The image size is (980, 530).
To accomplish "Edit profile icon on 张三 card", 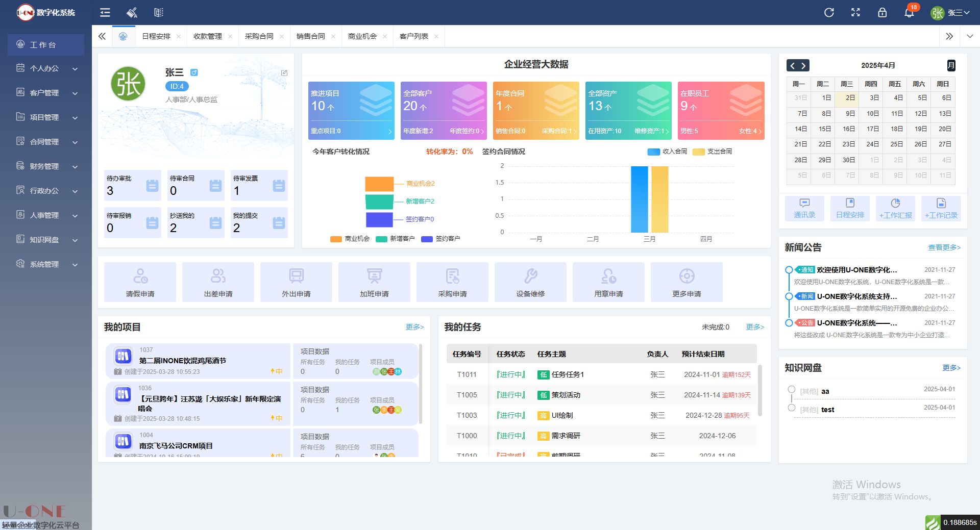I will [284, 73].
